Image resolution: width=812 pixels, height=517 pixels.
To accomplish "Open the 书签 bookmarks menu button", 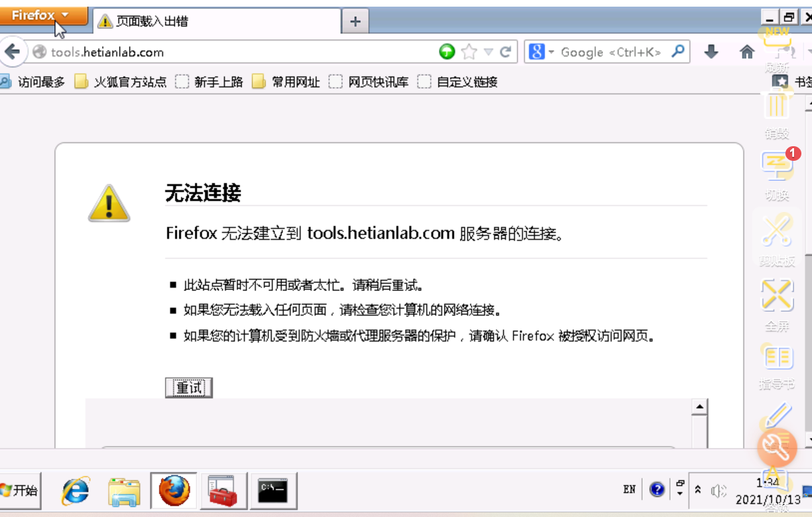I will pyautogui.click(x=792, y=82).
